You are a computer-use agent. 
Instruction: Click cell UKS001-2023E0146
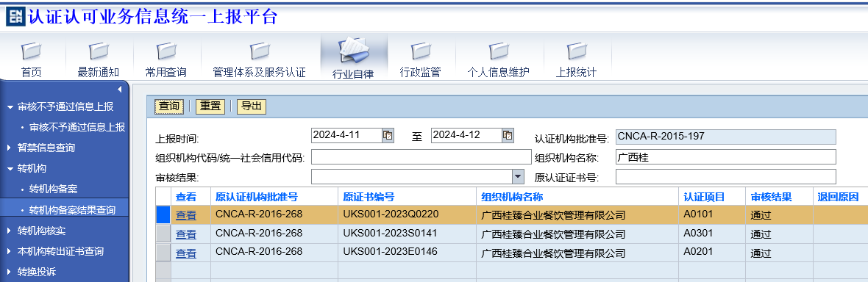(x=407, y=253)
